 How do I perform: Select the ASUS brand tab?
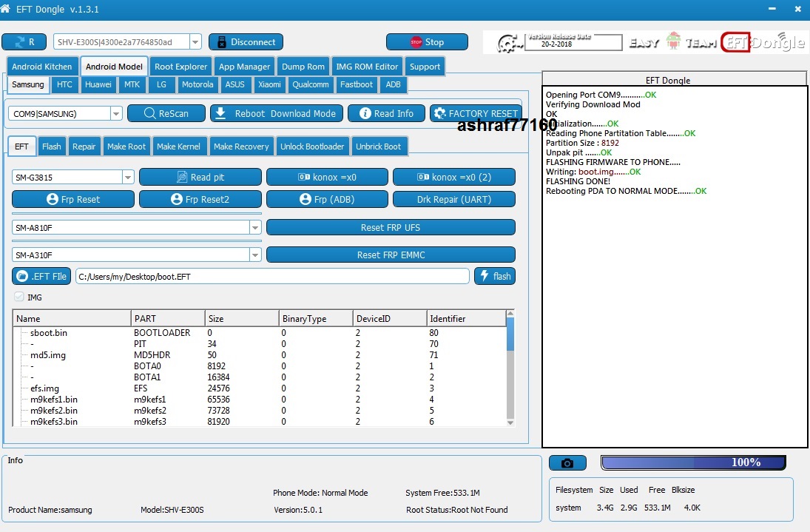pos(235,84)
